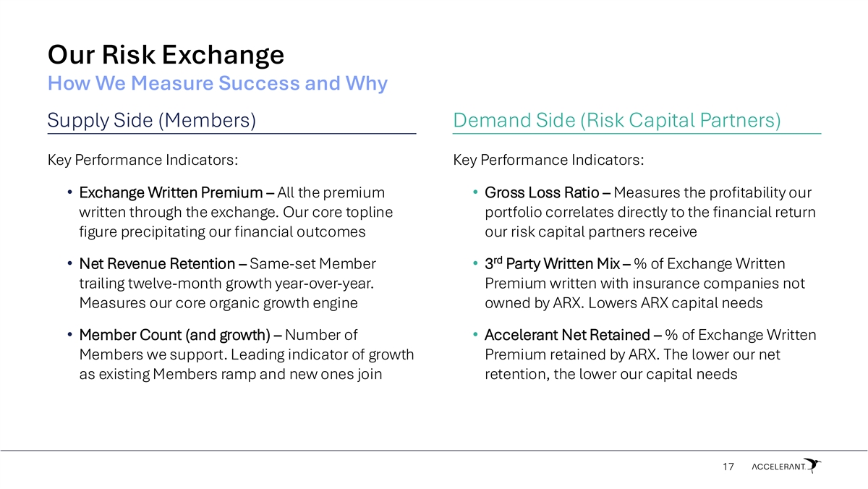Click the Accelerant hummingbird logo icon
The height and width of the screenshot is (489, 868).
814,465
